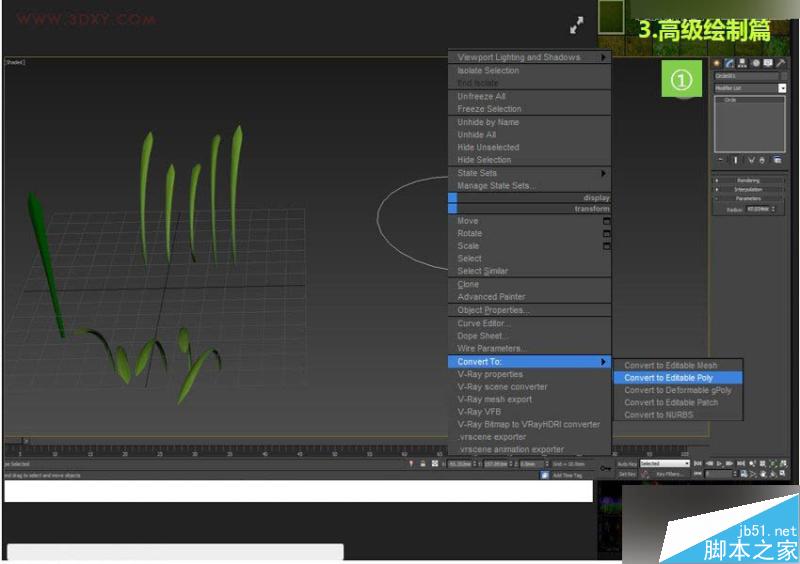This screenshot has width=800, height=564.
Task: Open the Convert To submenu
Action: tap(530, 362)
